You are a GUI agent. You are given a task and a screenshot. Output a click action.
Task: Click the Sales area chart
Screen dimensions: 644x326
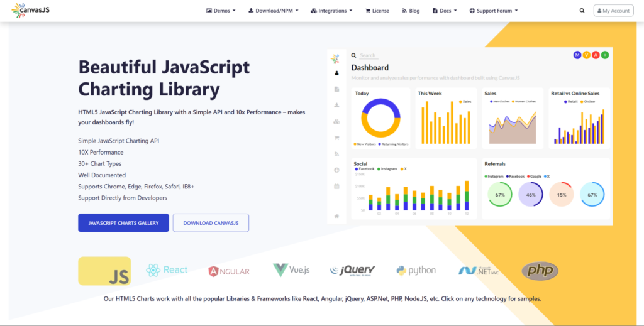point(513,128)
